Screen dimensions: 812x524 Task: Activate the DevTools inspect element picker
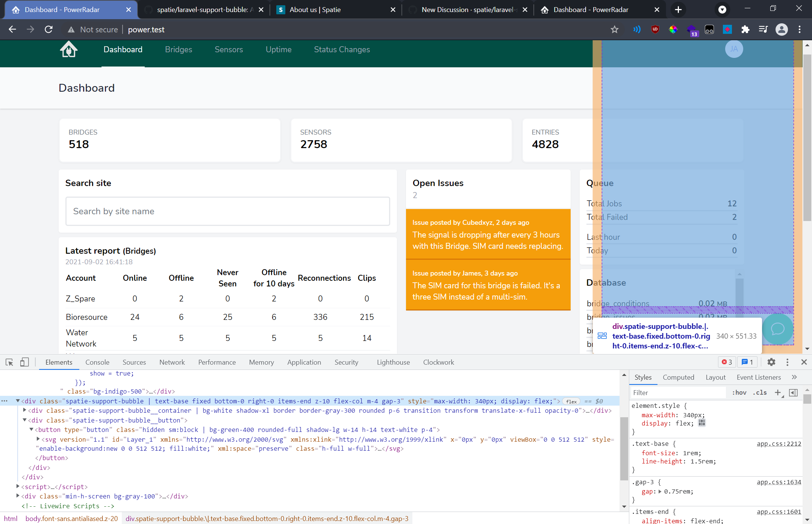(x=9, y=362)
